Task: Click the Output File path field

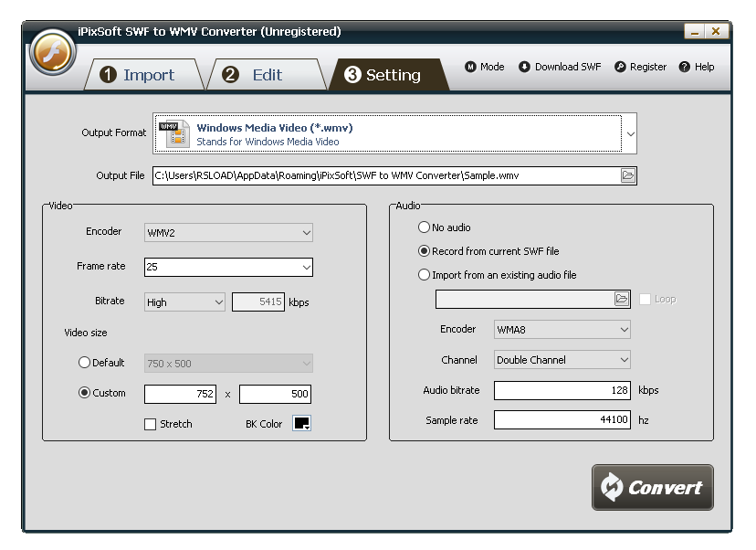Action: [387, 175]
